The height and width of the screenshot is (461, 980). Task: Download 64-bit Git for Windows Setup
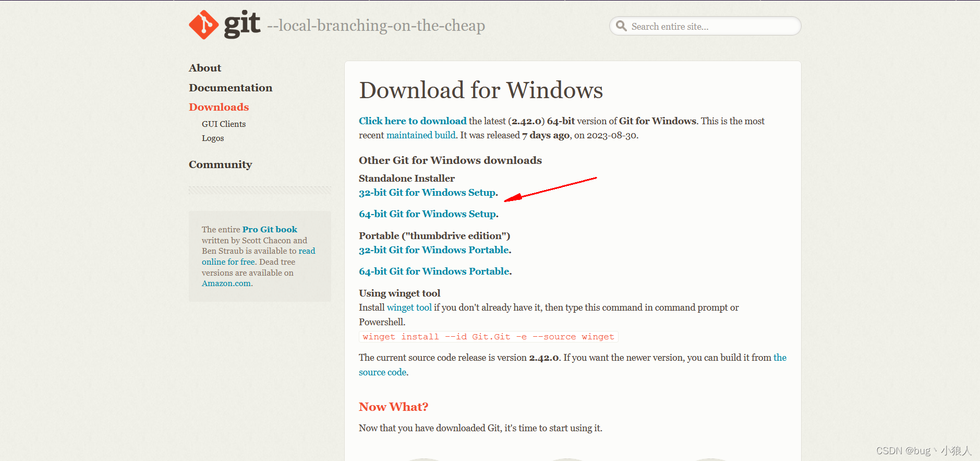click(x=428, y=214)
